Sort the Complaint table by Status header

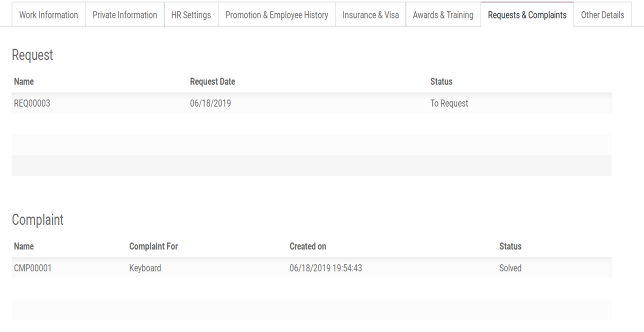(510, 246)
